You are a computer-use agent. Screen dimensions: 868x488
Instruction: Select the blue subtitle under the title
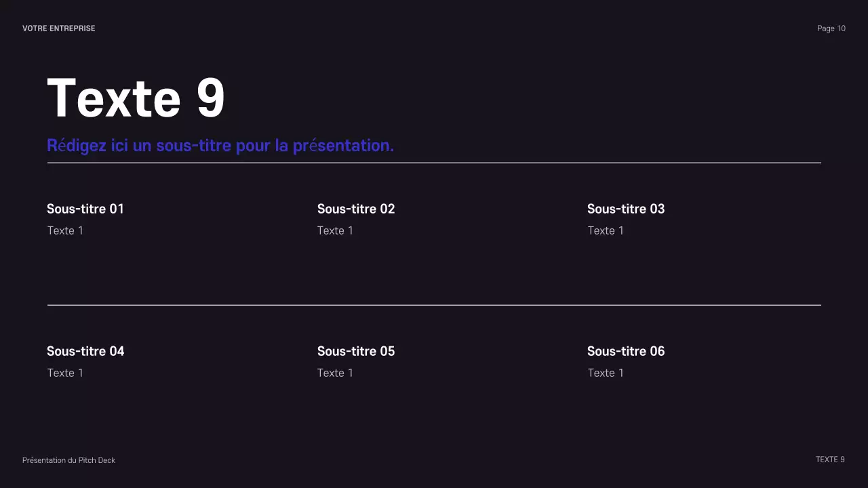220,146
